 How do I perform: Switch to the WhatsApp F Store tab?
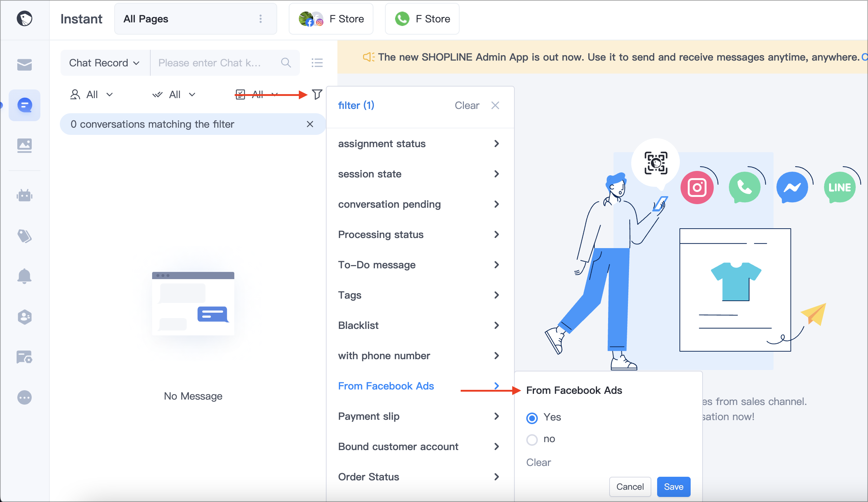[x=422, y=19]
